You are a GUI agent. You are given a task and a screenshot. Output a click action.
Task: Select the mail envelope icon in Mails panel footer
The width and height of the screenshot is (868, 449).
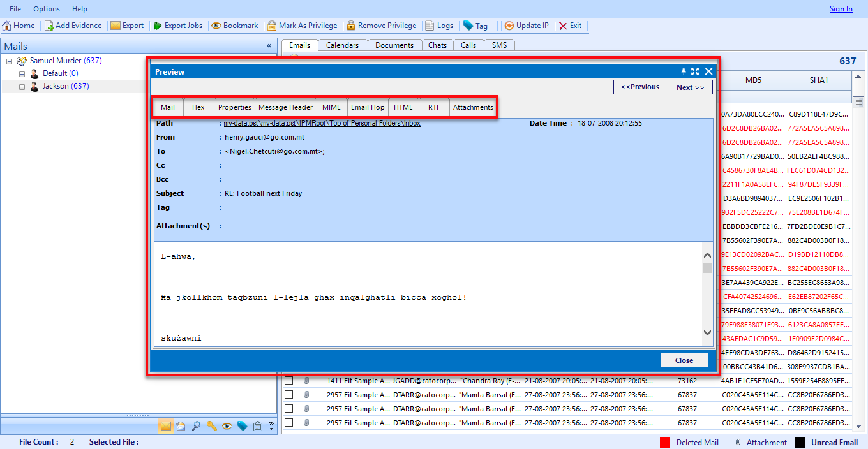(166, 426)
